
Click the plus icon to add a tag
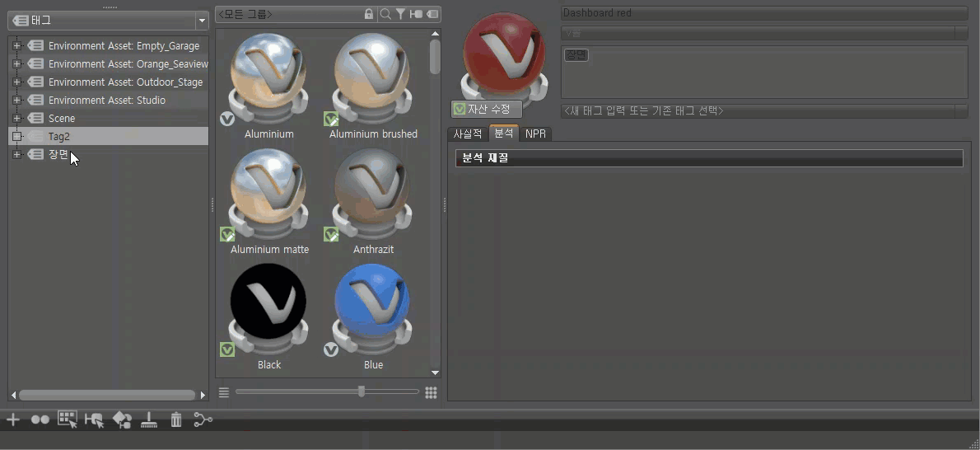point(12,420)
